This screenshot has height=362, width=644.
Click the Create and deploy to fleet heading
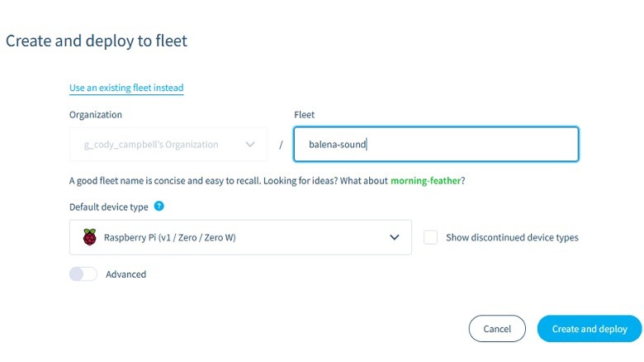tap(97, 40)
